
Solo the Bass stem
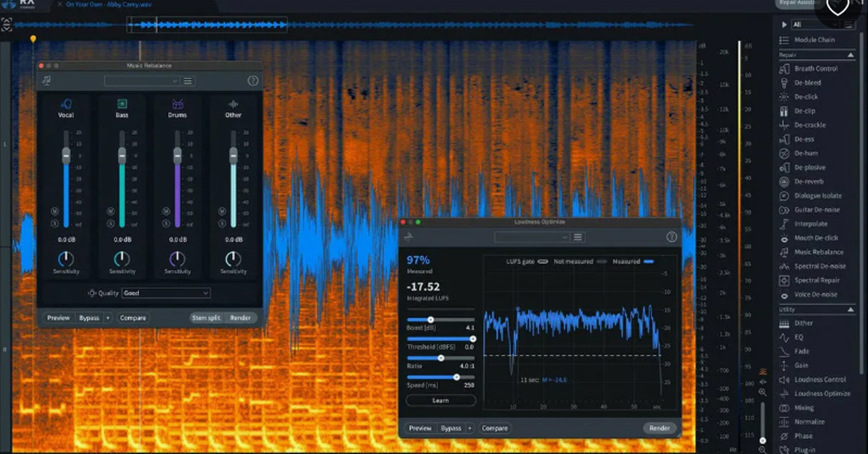point(111,223)
